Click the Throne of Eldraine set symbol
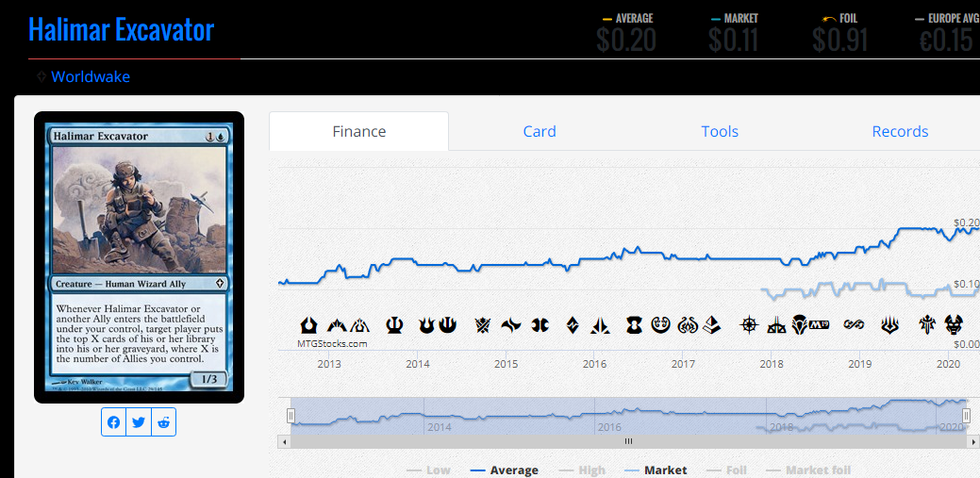This screenshot has height=478, width=980. pyautogui.click(x=926, y=325)
